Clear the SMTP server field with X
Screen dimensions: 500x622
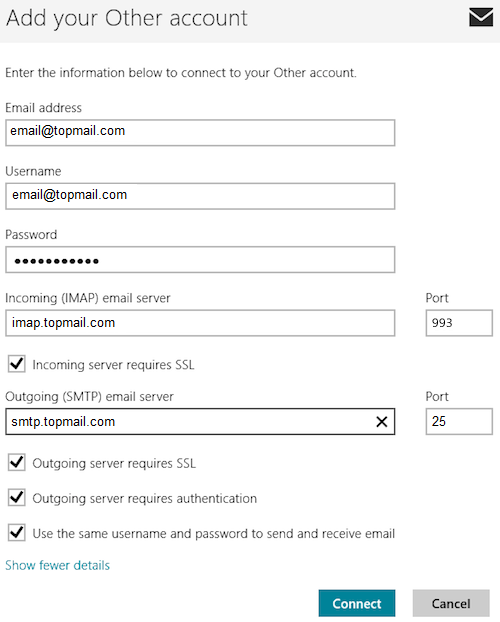381,422
